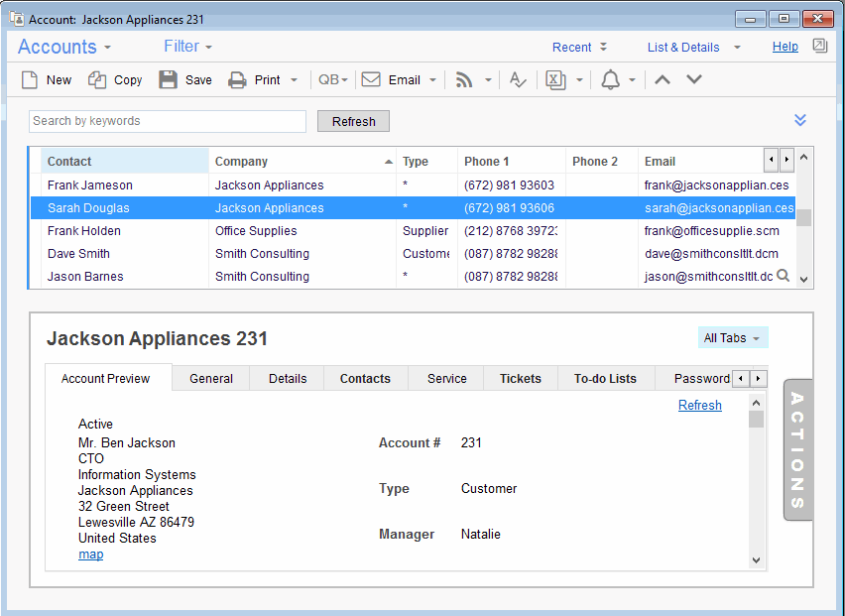Click the Email envelope icon
Image resolution: width=845 pixels, height=616 pixels.
[x=371, y=80]
